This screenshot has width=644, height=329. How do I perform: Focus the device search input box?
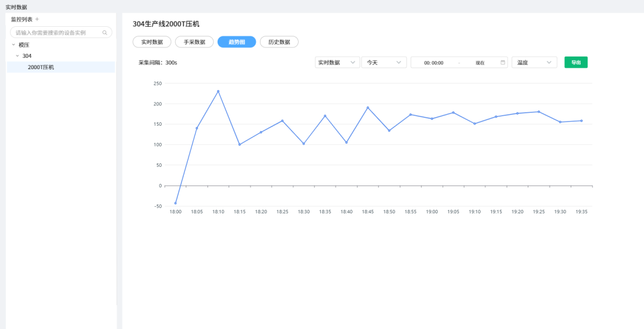coord(58,33)
